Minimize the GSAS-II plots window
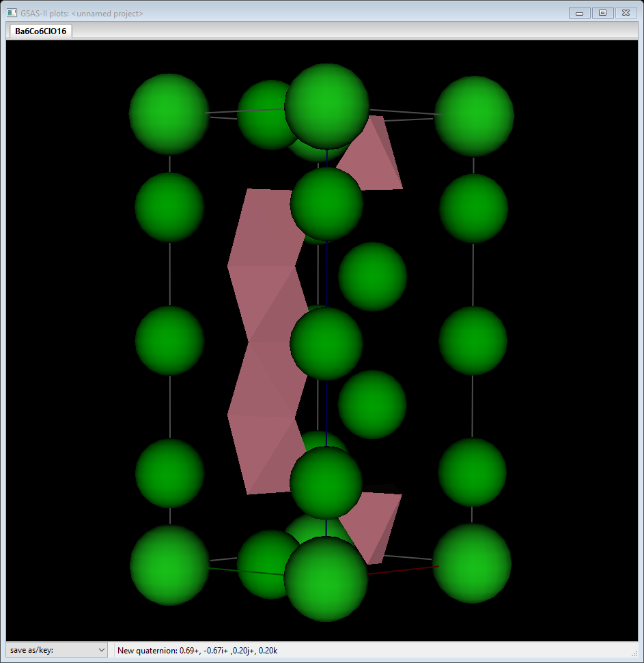This screenshot has height=663, width=644. point(579,13)
